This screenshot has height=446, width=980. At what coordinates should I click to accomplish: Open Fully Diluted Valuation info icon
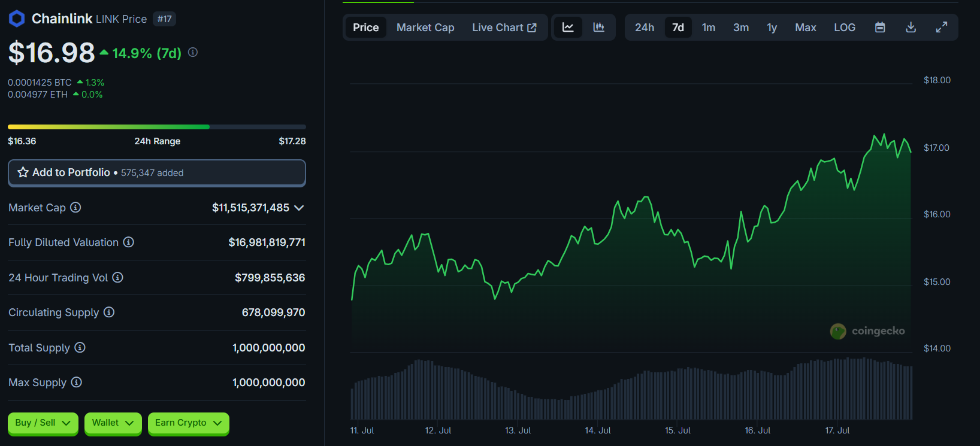click(129, 242)
